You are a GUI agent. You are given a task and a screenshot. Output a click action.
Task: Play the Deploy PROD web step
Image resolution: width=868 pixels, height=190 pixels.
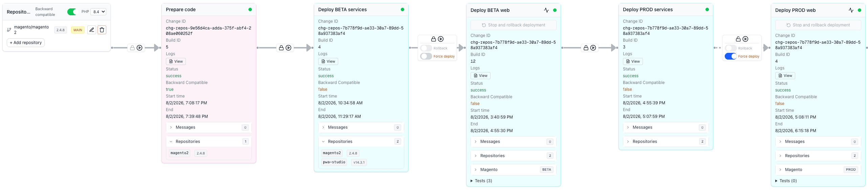(x=745, y=39)
